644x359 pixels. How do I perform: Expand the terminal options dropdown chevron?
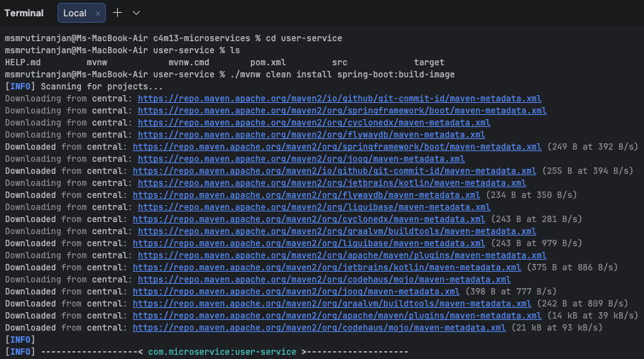click(x=136, y=13)
